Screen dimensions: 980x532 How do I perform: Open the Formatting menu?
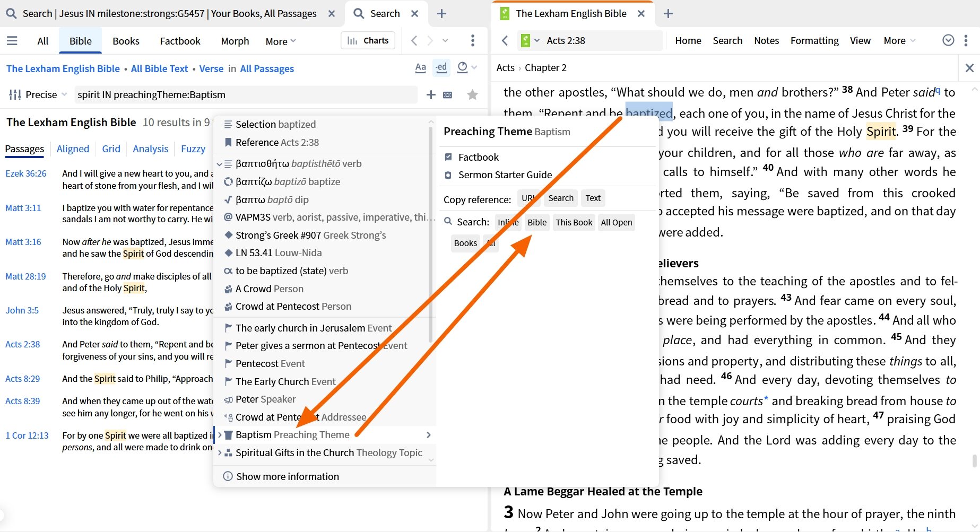[814, 40]
